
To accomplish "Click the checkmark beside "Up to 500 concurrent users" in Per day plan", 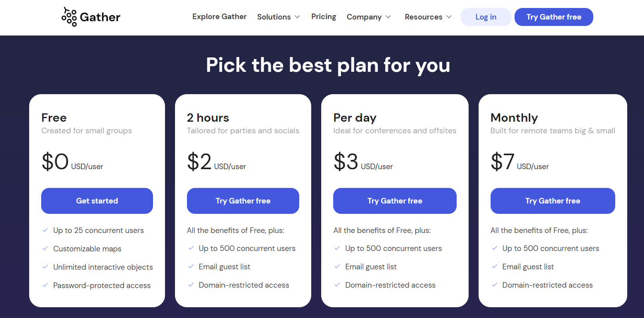I will point(337,248).
